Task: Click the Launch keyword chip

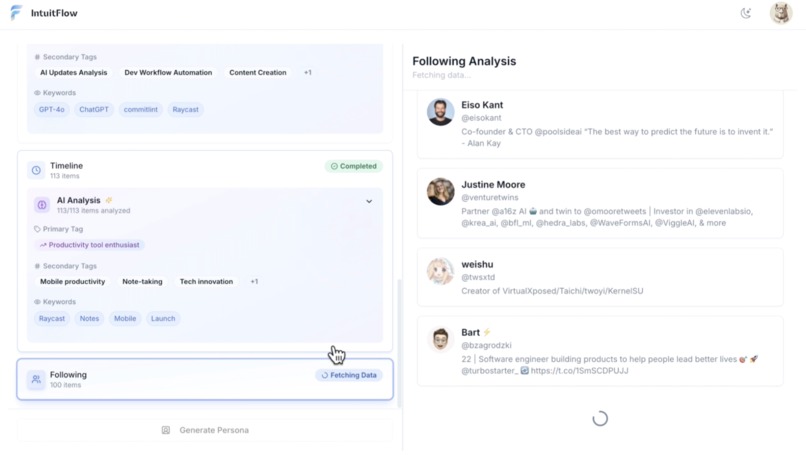Action: [x=163, y=319]
